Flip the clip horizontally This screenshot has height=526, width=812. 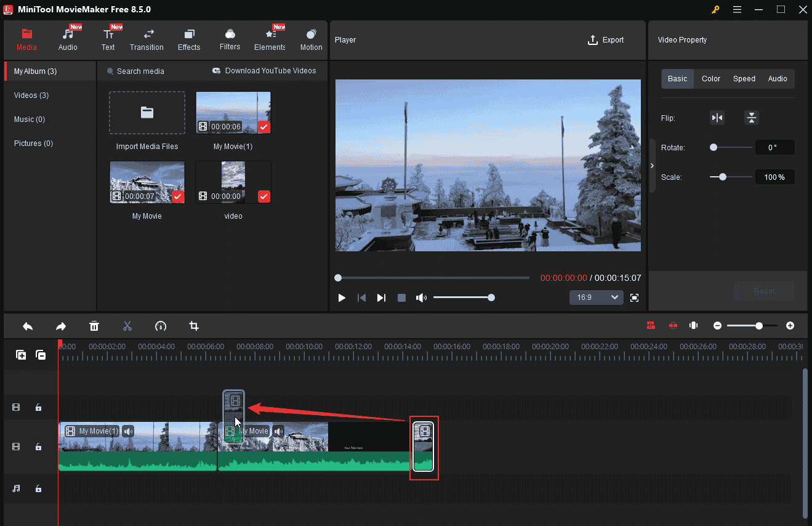717,117
